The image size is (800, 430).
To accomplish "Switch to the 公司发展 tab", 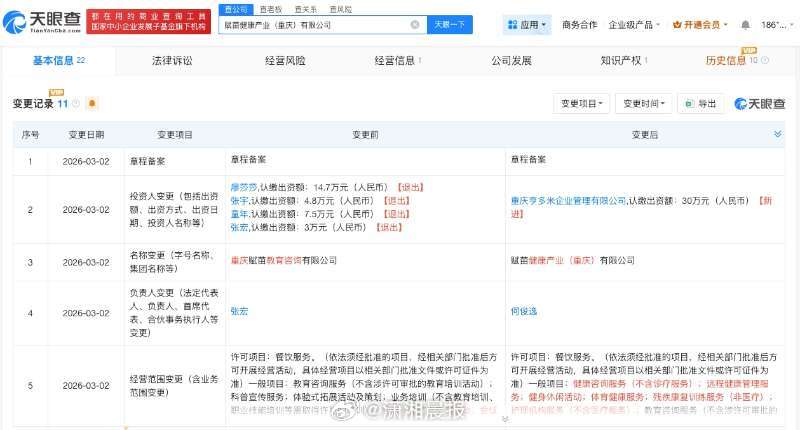I will pyautogui.click(x=511, y=61).
